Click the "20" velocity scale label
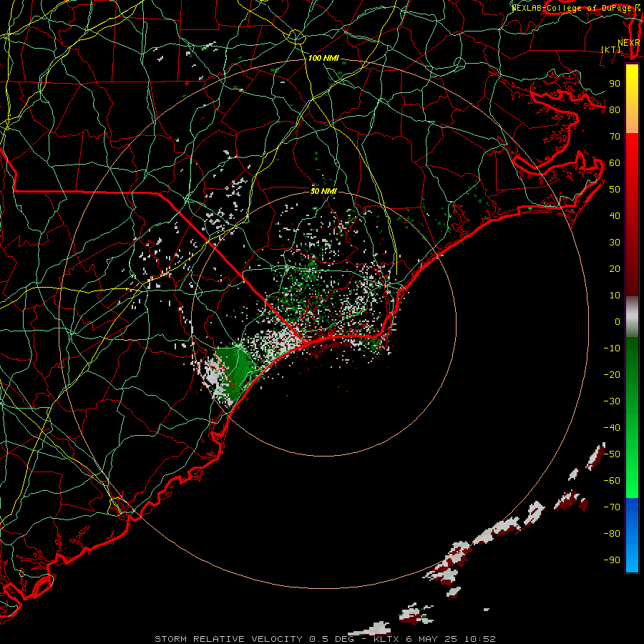The width and height of the screenshot is (644, 644). click(x=615, y=268)
